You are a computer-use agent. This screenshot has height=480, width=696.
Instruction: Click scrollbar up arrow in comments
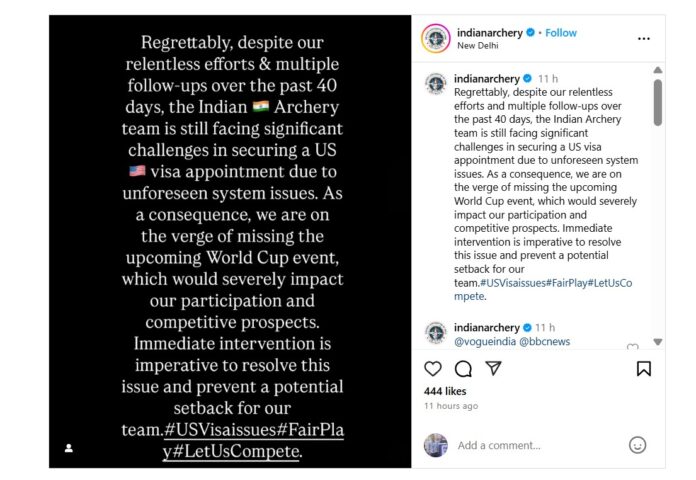point(658,70)
